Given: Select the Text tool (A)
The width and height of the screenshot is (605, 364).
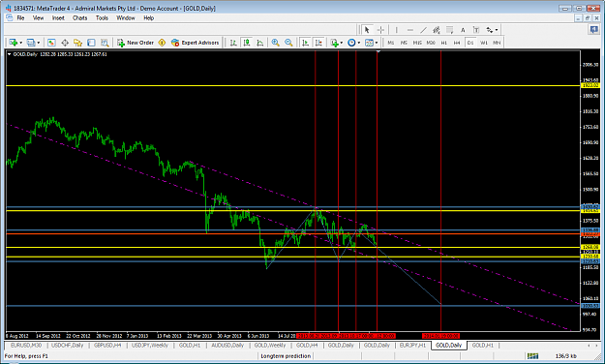Looking at the screenshot, I should click(x=463, y=30).
